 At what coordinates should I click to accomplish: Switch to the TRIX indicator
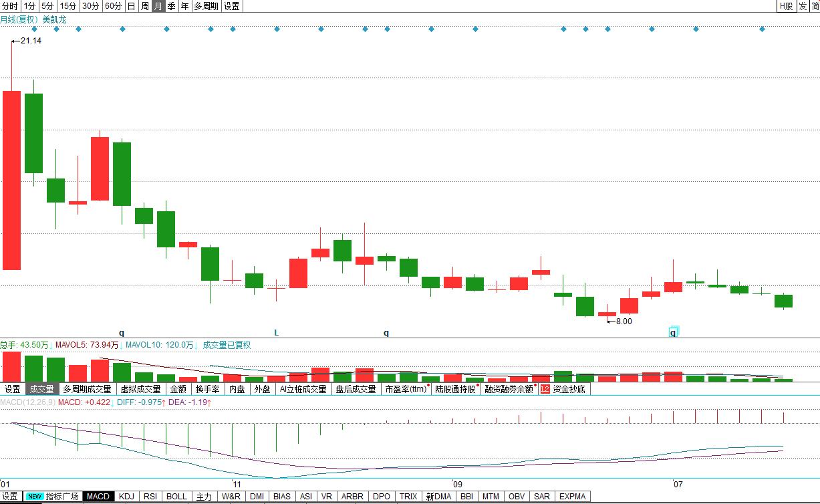coord(408,497)
